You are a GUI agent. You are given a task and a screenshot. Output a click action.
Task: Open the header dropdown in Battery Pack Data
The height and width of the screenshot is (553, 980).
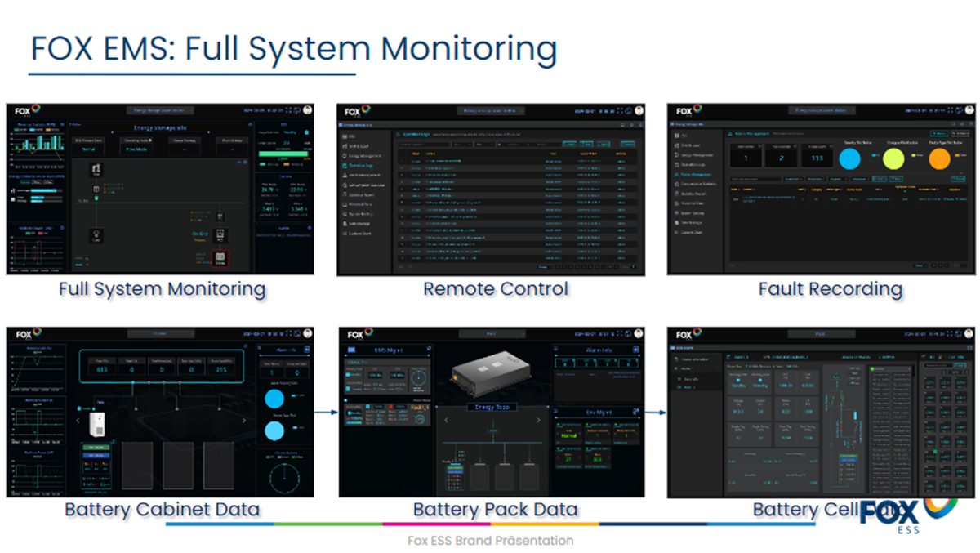pyautogui.click(x=492, y=333)
